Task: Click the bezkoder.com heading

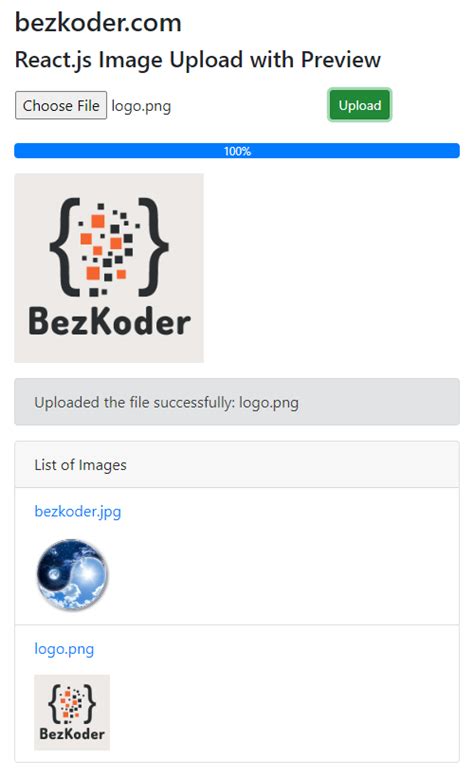Action: click(x=98, y=23)
